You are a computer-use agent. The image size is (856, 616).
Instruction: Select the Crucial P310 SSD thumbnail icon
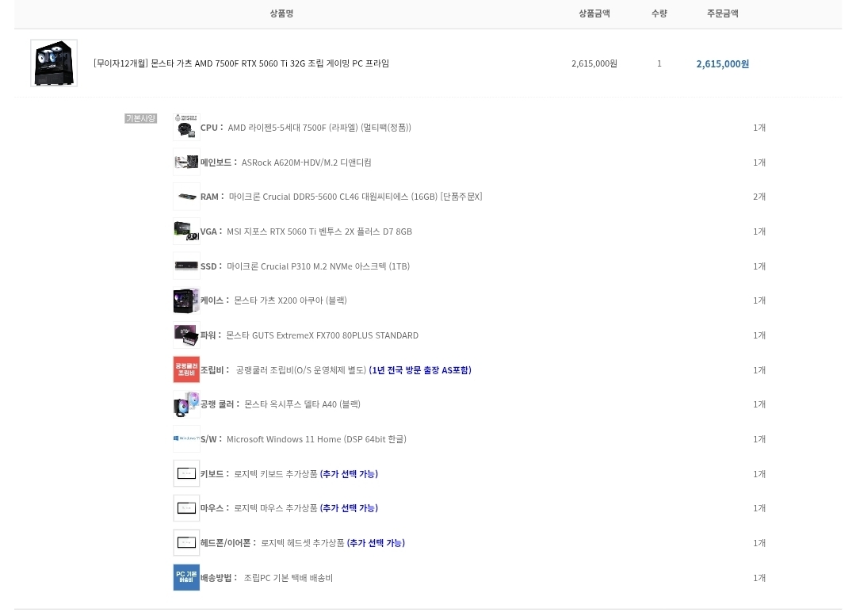tap(186, 266)
